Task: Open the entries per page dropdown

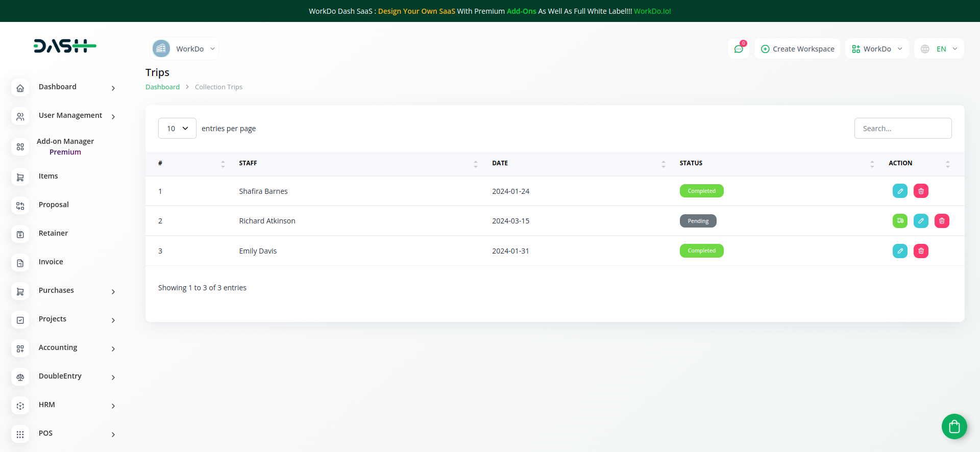Action: click(177, 129)
